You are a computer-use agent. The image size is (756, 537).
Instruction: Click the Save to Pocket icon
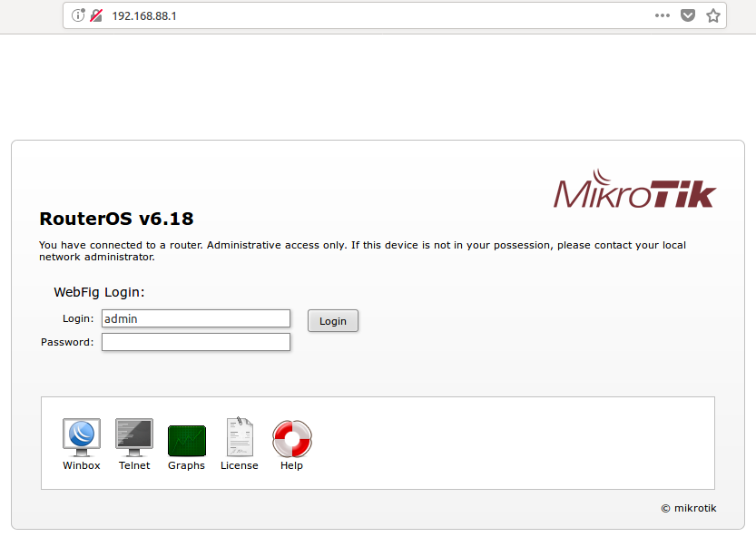(x=689, y=15)
